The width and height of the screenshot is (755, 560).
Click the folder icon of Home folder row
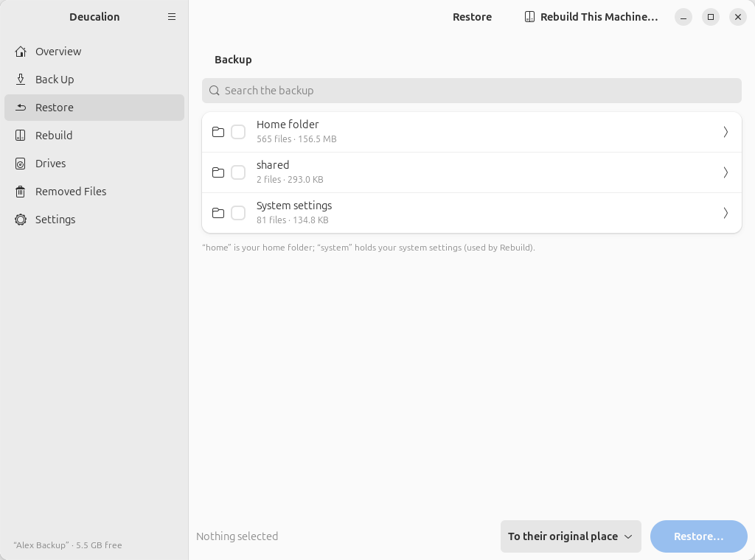[218, 132]
